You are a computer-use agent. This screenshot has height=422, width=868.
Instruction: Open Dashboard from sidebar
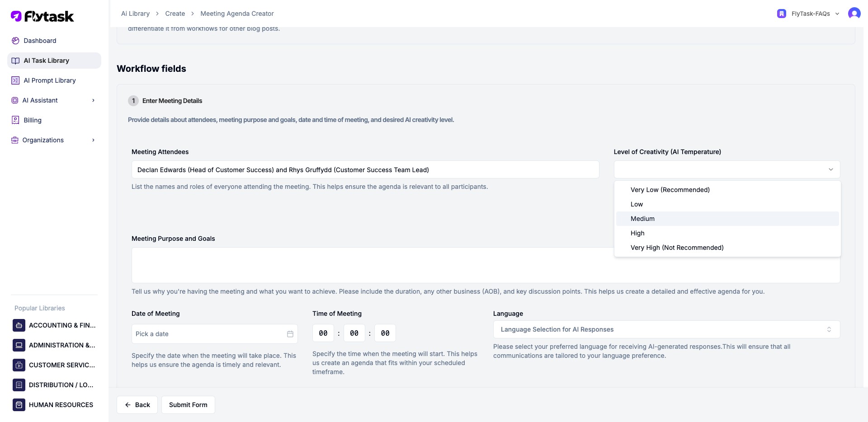54,41
